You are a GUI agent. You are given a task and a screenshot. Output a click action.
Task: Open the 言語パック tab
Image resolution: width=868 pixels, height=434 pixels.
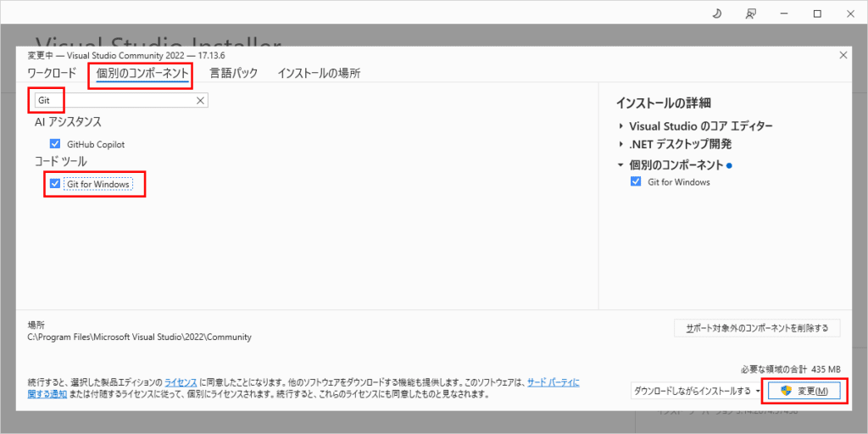point(234,73)
